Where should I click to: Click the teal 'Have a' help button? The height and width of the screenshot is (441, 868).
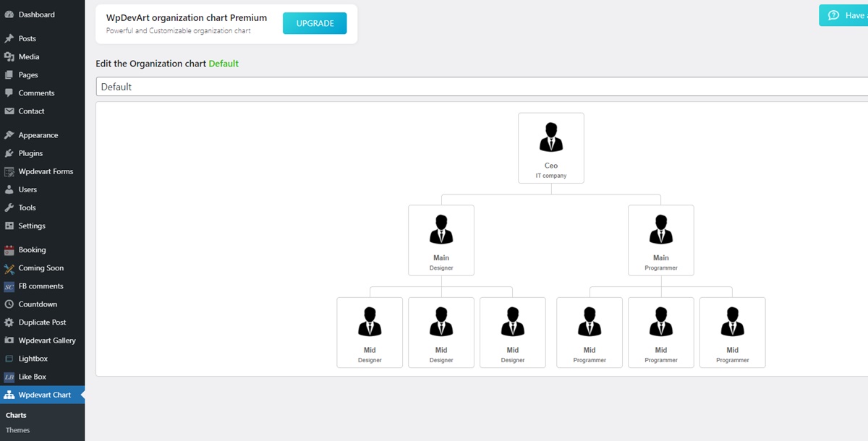pos(843,15)
